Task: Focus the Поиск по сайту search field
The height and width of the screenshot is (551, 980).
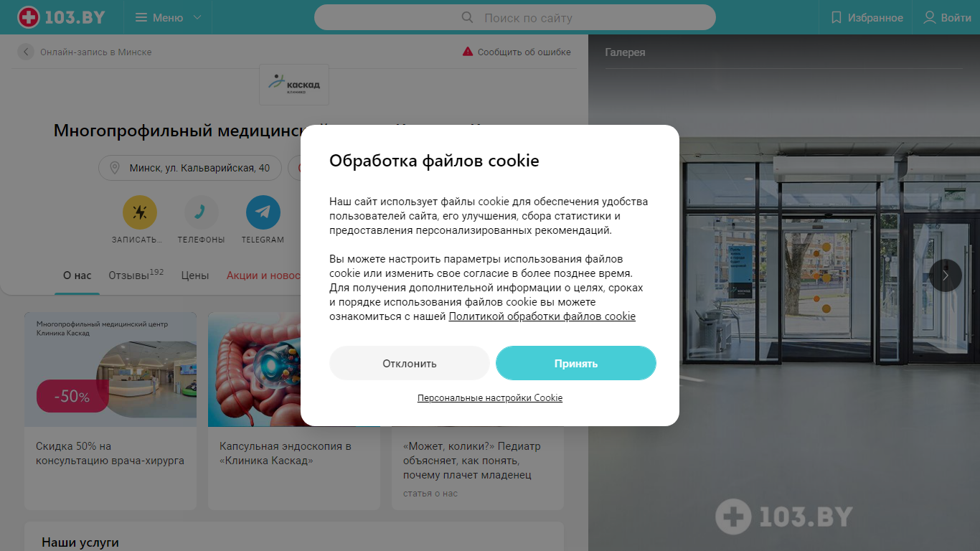Action: [515, 17]
